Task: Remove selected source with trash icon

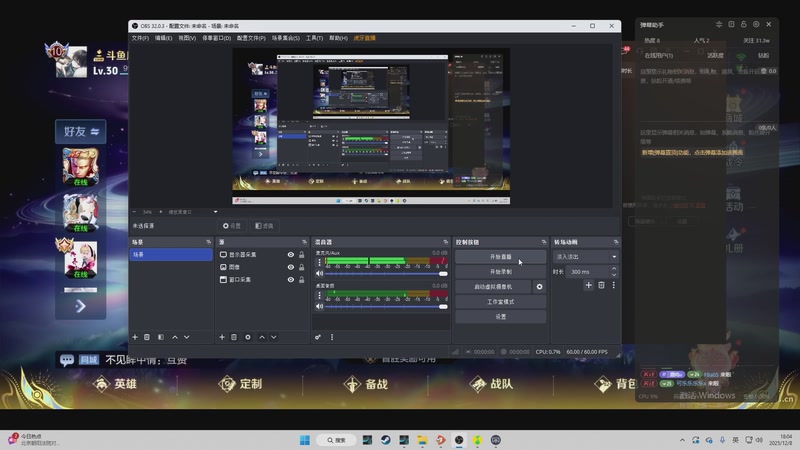Action: tap(234, 337)
